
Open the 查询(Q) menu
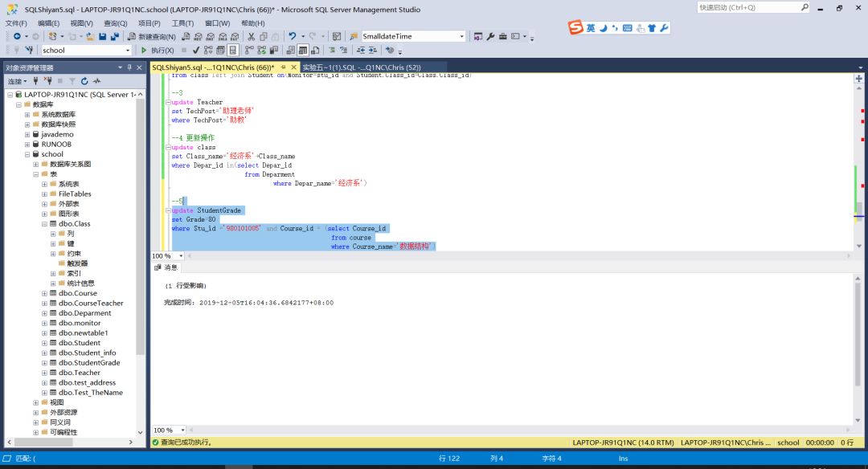115,23
